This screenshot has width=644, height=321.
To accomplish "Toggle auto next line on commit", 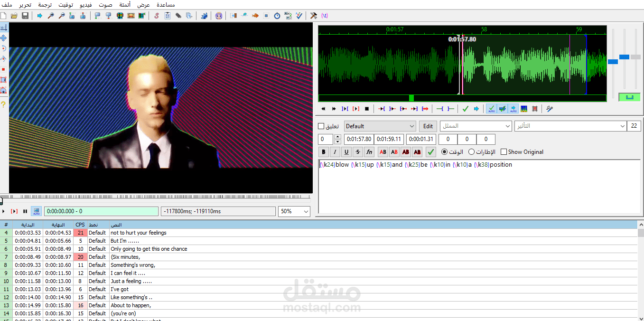I will [502, 109].
